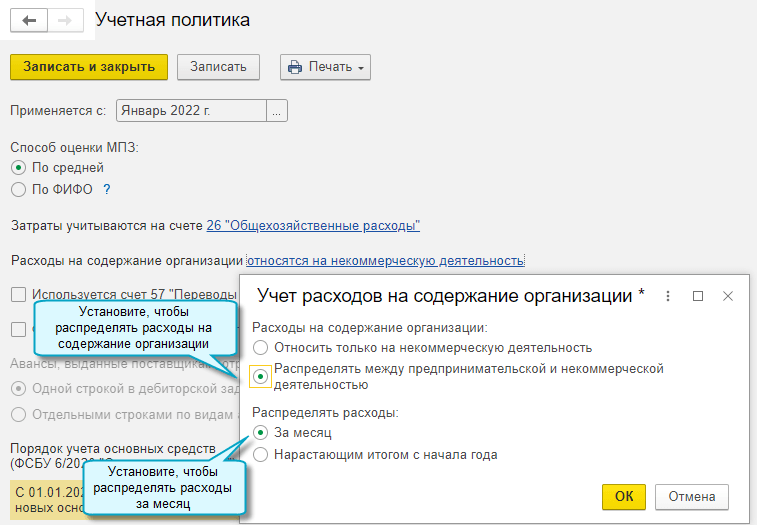Open the Печать dropdown menu
The width and height of the screenshot is (757, 525).
point(325,67)
